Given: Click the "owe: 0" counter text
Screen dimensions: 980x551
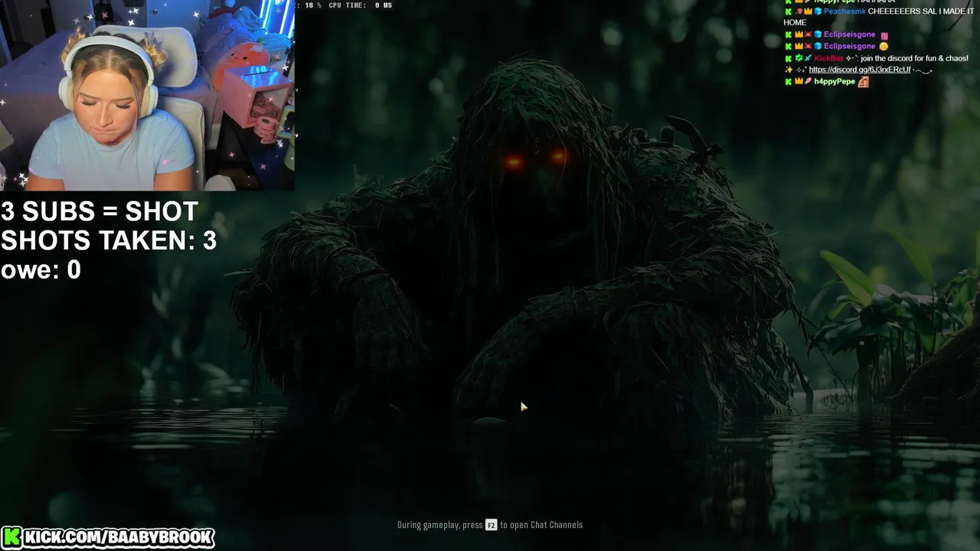Looking at the screenshot, I should [x=41, y=269].
